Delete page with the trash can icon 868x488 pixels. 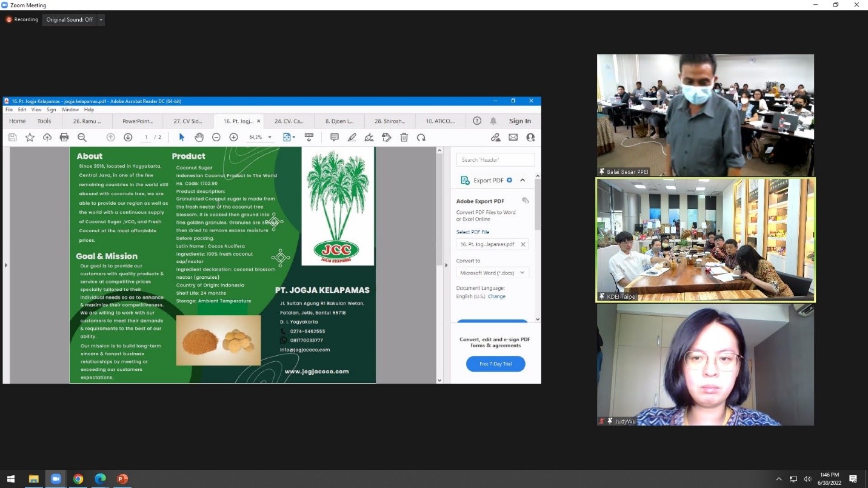(x=404, y=138)
